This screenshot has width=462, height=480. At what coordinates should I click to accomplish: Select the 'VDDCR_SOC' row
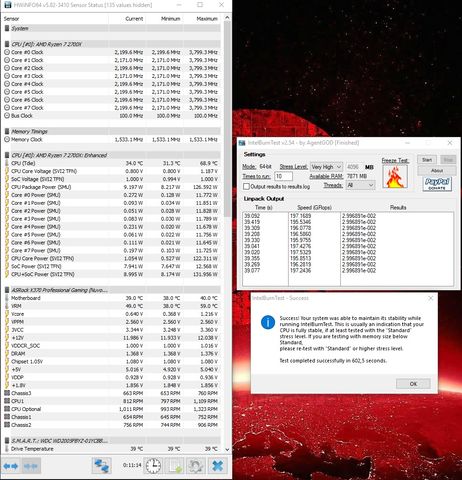click(112, 346)
